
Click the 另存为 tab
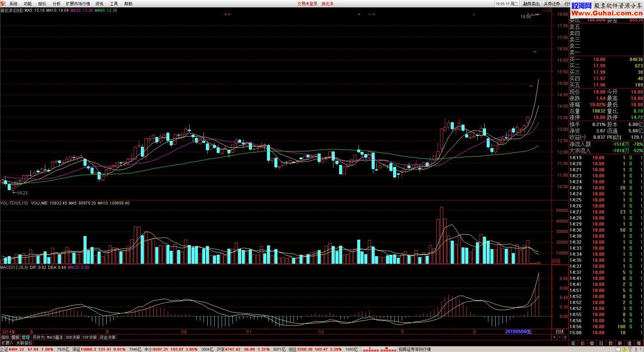coord(38,337)
